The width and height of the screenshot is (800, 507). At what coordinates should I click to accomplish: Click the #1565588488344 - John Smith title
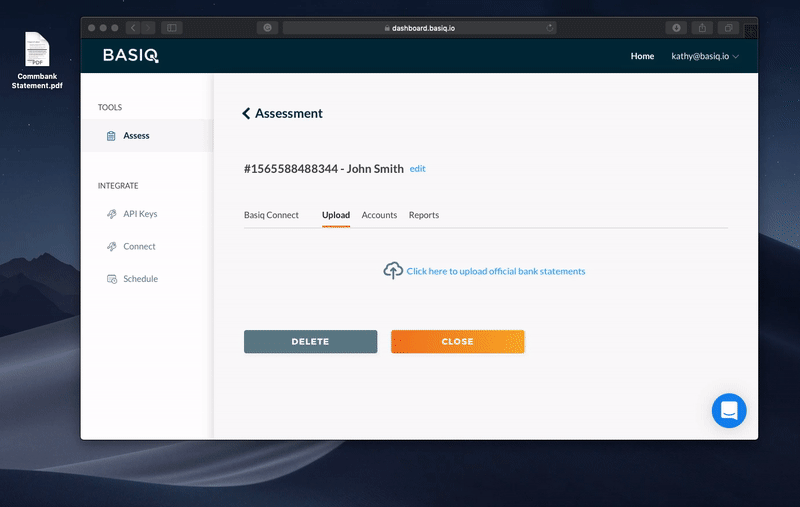(x=323, y=169)
